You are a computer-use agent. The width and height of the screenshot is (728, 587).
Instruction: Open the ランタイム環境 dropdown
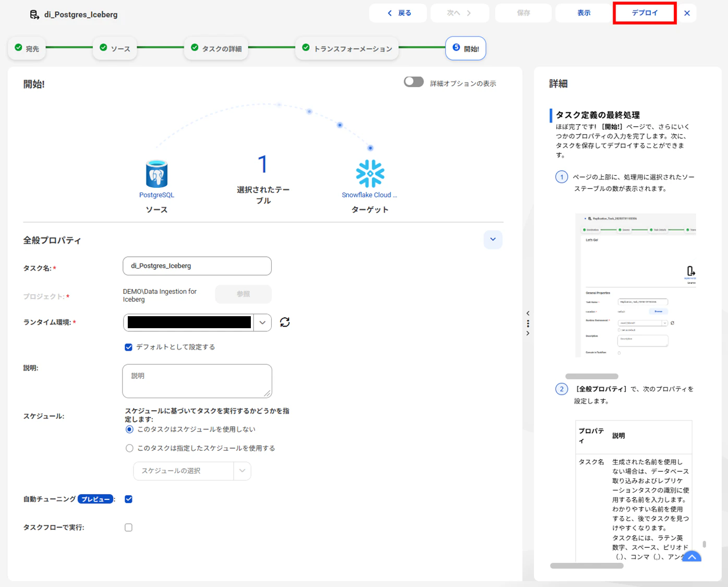pyautogui.click(x=262, y=322)
